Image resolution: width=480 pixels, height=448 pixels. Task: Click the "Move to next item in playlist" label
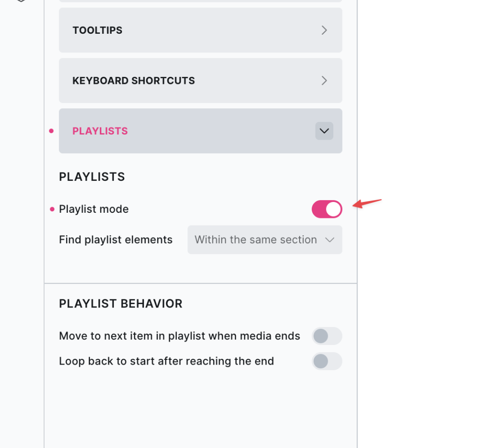tap(180, 336)
